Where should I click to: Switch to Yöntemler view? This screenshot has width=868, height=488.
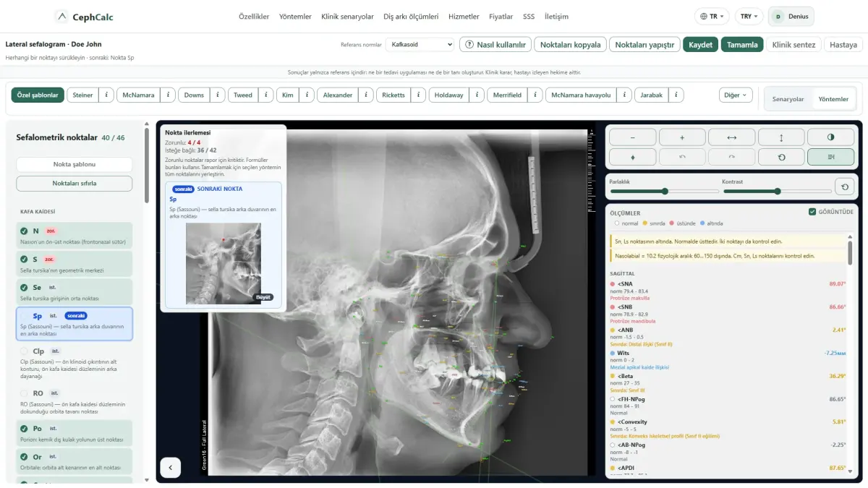[x=833, y=99]
